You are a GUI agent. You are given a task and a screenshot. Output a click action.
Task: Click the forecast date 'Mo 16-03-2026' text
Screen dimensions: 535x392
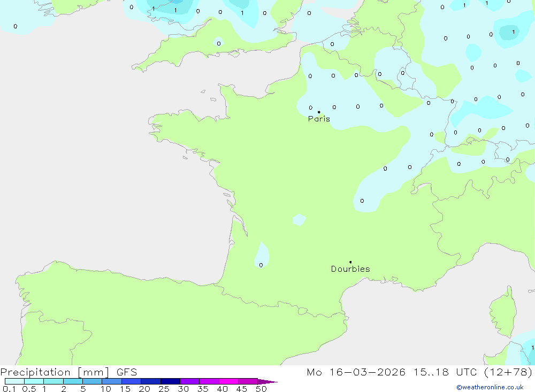356,372
